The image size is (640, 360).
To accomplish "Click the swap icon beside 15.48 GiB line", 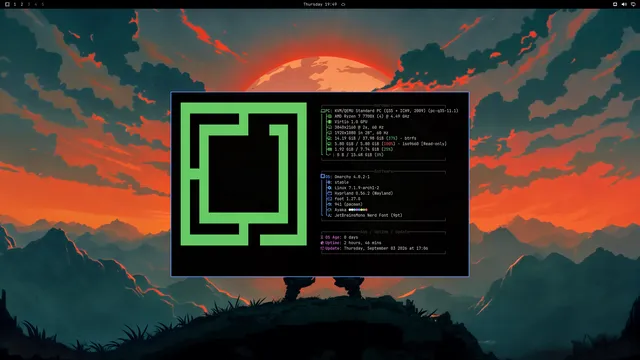I will pos(329,155).
